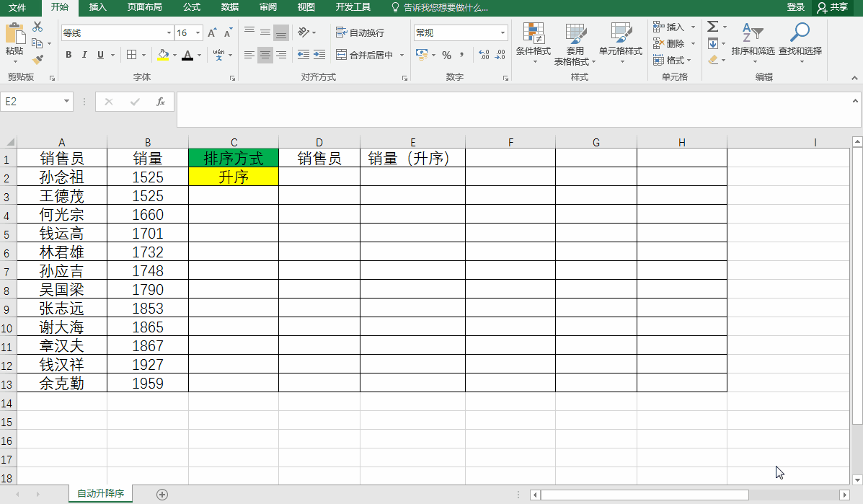Switch to the 页面布局 tab
Screen dimensions: 863x504
click(144, 7)
